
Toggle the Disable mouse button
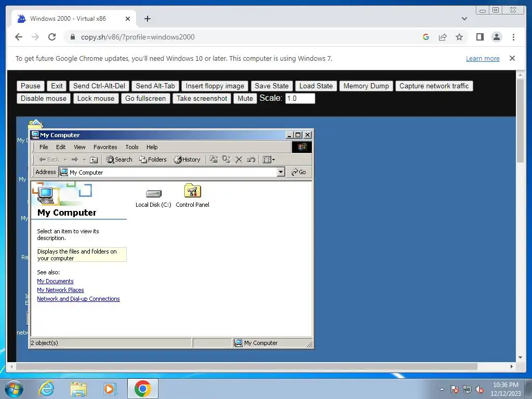click(x=44, y=98)
